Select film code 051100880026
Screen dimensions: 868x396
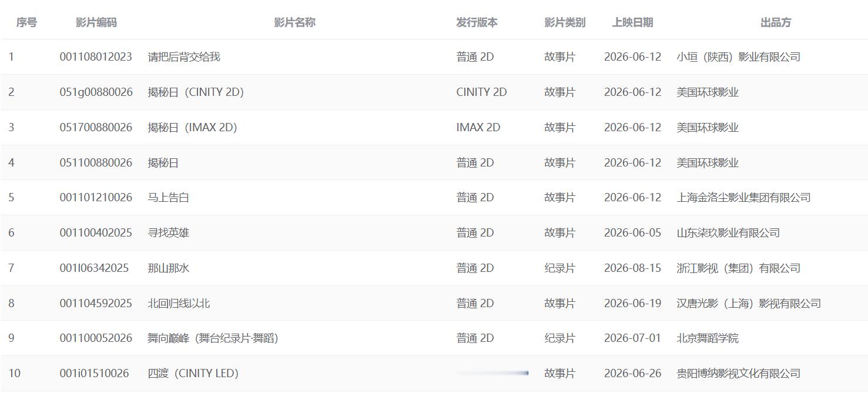click(x=96, y=163)
